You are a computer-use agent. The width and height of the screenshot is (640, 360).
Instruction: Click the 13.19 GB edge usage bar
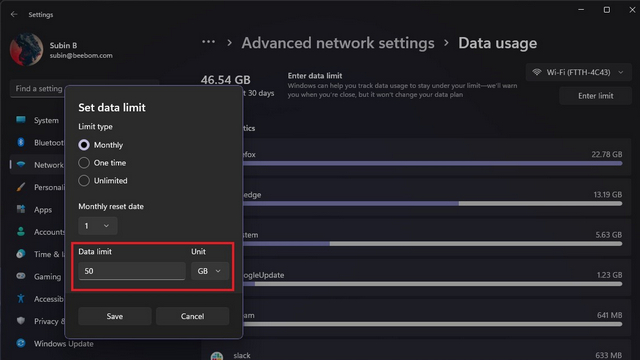point(432,203)
